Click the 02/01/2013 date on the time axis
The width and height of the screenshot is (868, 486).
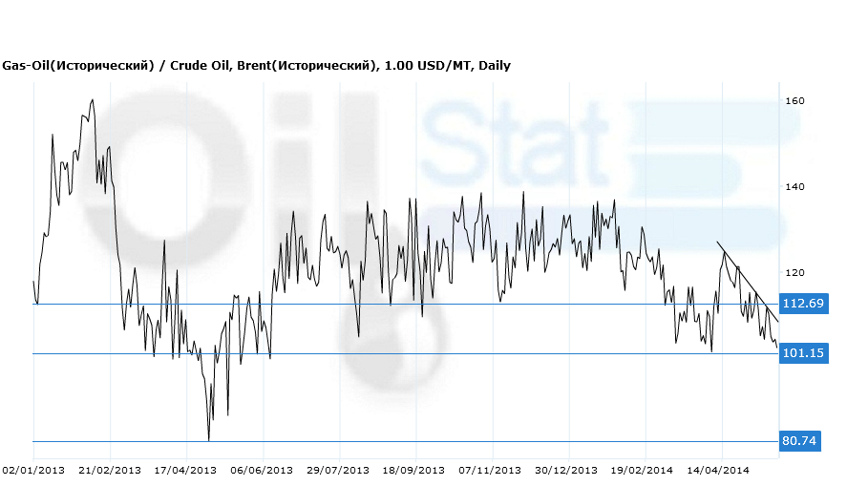(x=33, y=471)
